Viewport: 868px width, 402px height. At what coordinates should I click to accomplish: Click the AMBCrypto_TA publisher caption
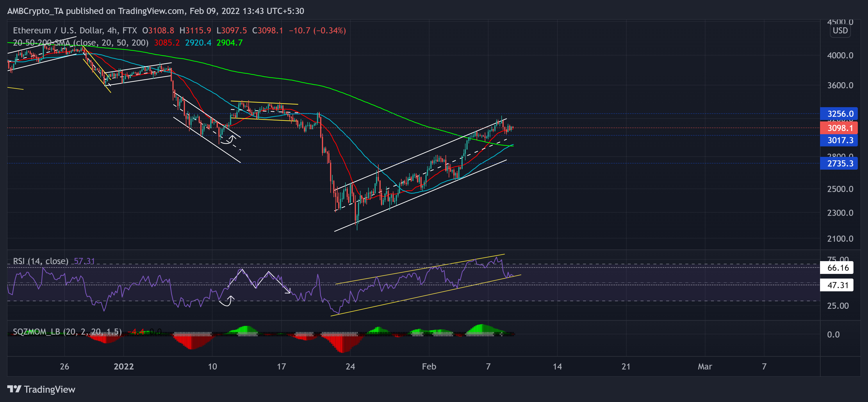point(156,11)
